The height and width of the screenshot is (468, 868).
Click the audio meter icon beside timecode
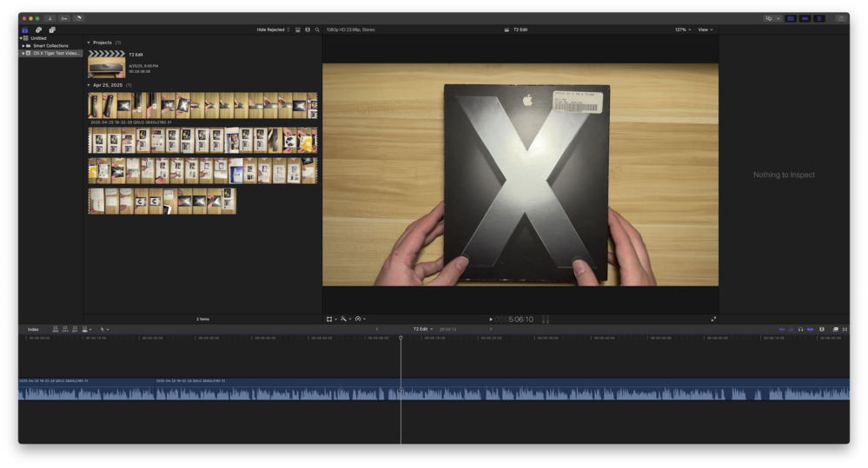coord(546,320)
